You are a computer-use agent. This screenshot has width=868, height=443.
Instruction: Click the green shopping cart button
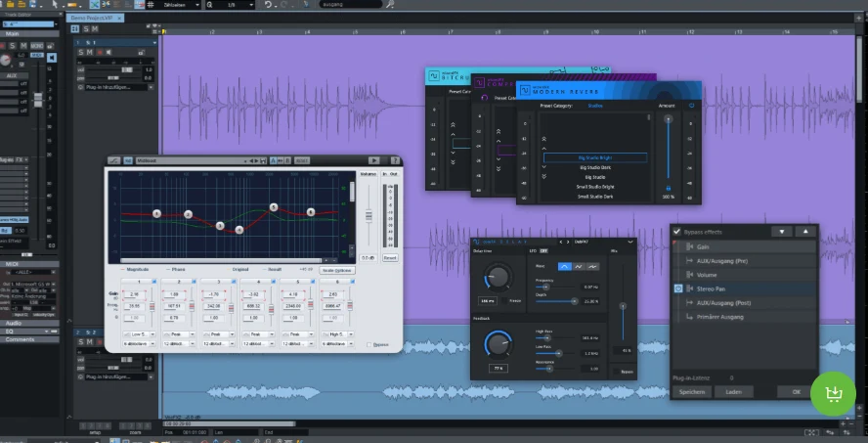point(833,394)
